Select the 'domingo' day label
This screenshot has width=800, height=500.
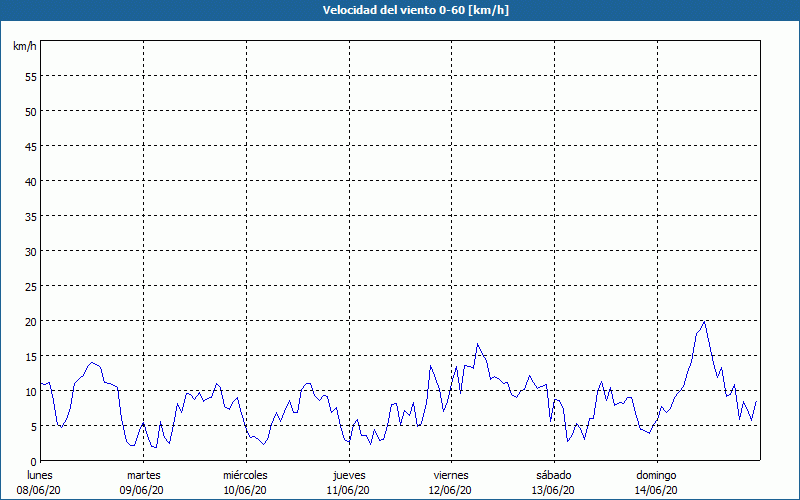click(656, 475)
